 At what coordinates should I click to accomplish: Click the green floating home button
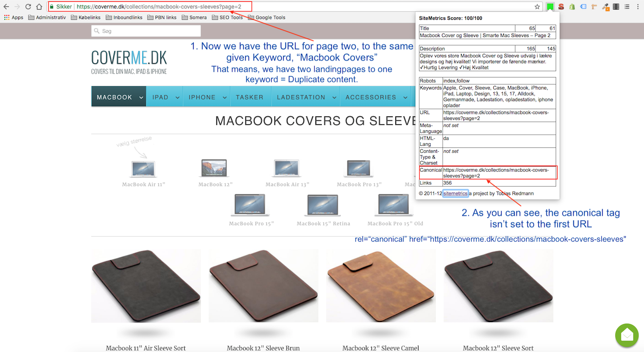[x=627, y=335]
